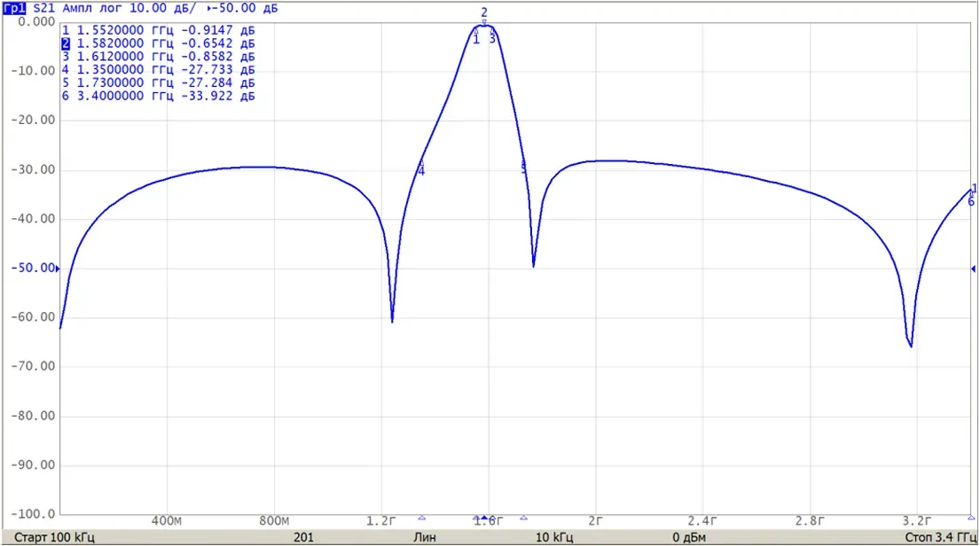980x546 pixels.
Task: Click marker 2 triangle at trace peak
Action: click(483, 22)
